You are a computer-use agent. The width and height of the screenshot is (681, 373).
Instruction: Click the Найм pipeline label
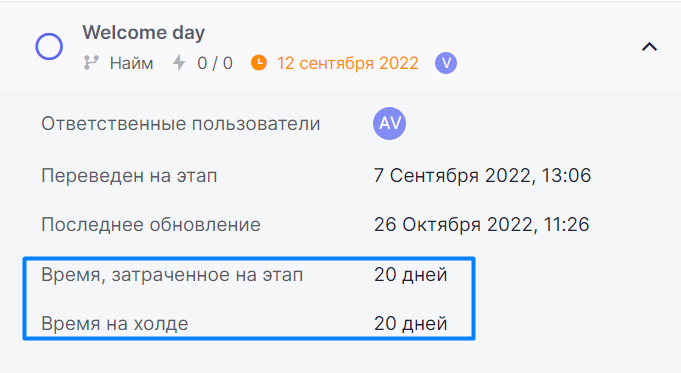132,63
